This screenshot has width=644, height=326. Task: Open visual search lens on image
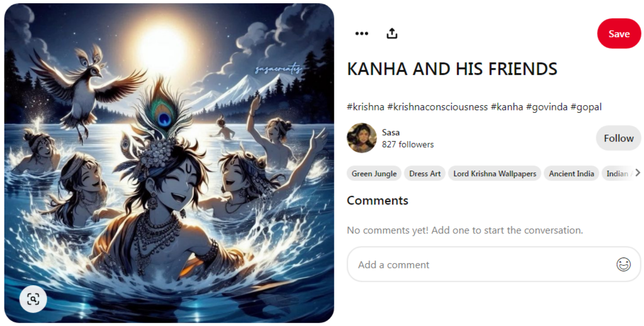pos(33,299)
